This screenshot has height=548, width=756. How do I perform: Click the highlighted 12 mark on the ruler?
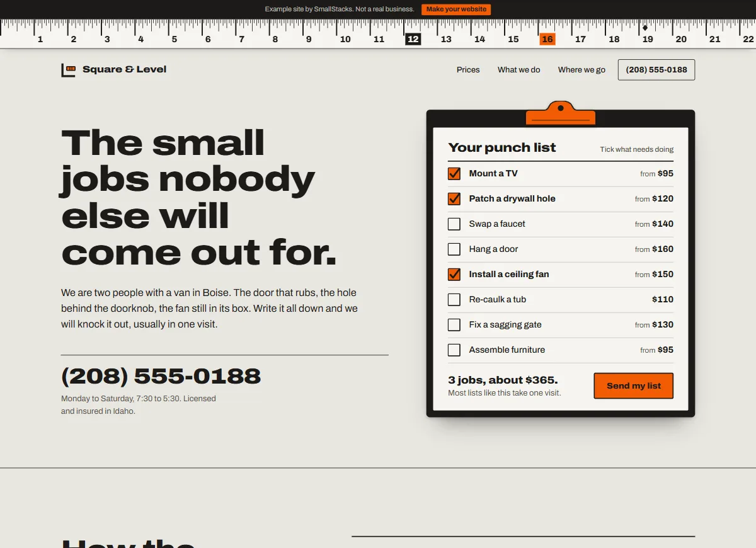point(413,39)
